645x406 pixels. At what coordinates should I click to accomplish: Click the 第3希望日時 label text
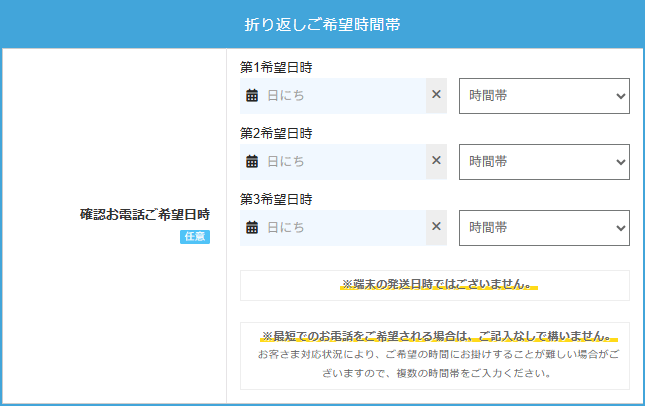[276, 199]
